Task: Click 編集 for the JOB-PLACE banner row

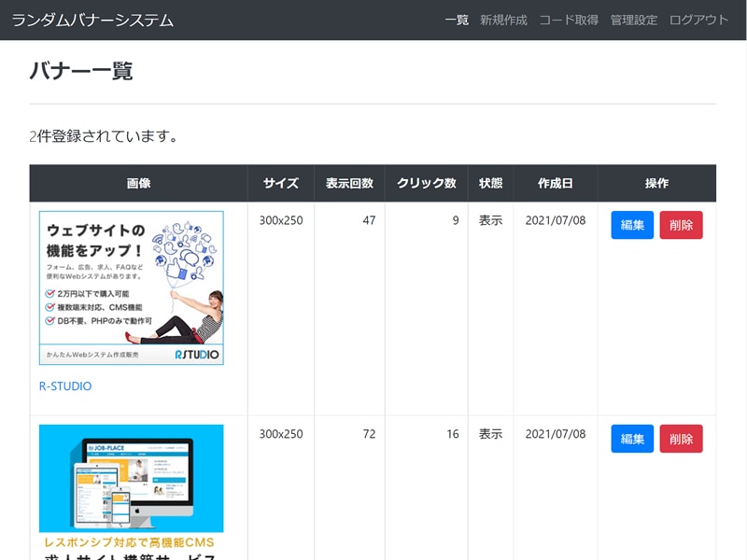Action: 632,439
